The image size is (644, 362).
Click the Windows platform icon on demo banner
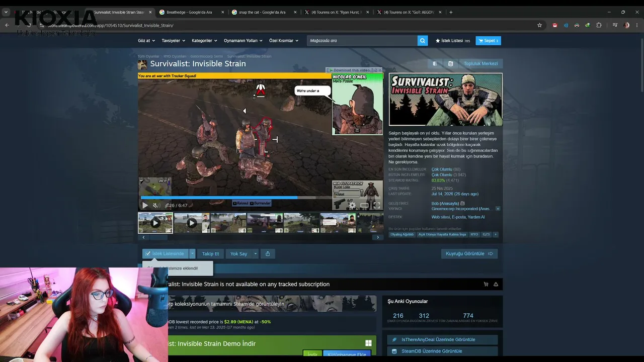point(368,343)
